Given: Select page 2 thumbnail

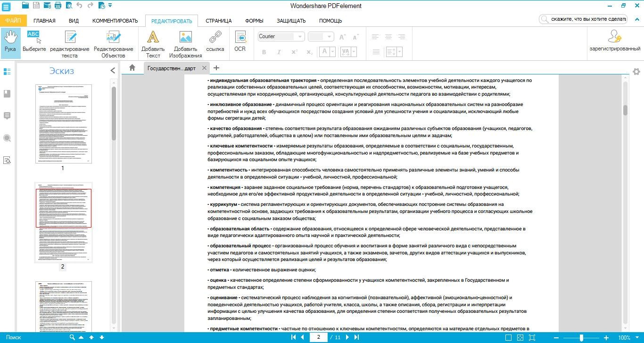Looking at the screenshot, I should (64, 222).
